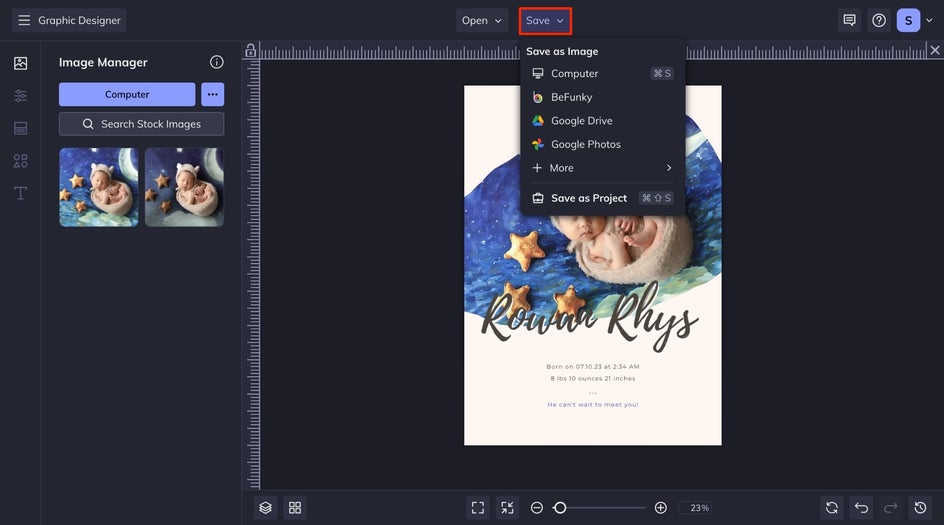Save image to Google Photos
Screen dimensions: 944x525
[x=602, y=144]
